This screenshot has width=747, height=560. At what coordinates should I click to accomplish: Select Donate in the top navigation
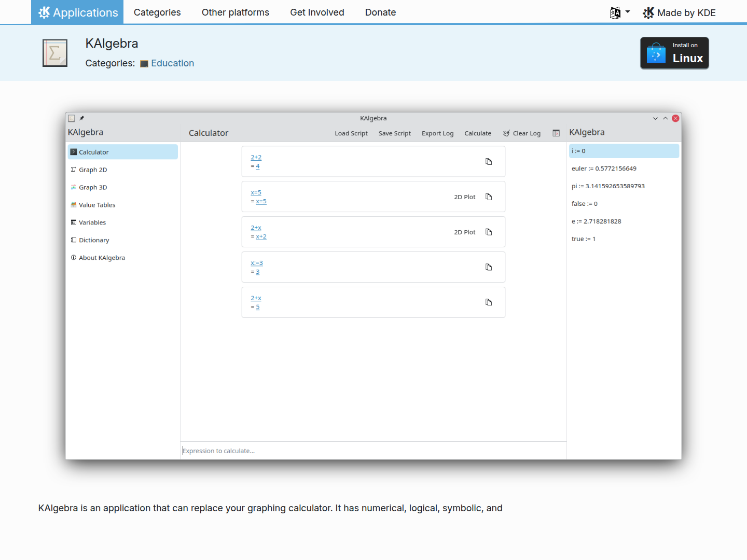click(x=380, y=12)
